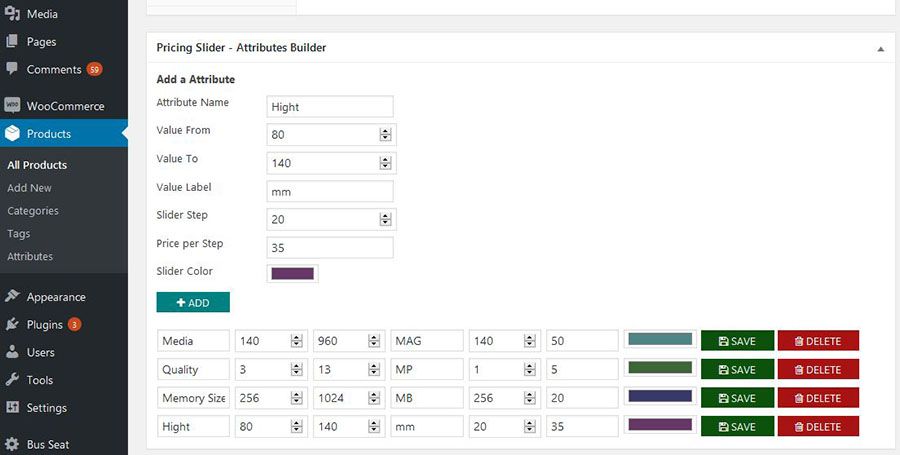Click the Value From spinner arrows
The image size is (900, 455).
coord(385,135)
